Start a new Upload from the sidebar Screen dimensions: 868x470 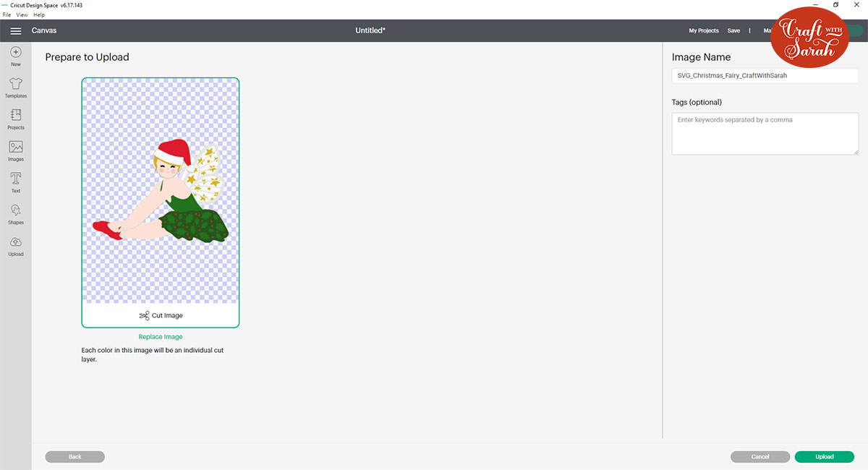point(15,244)
